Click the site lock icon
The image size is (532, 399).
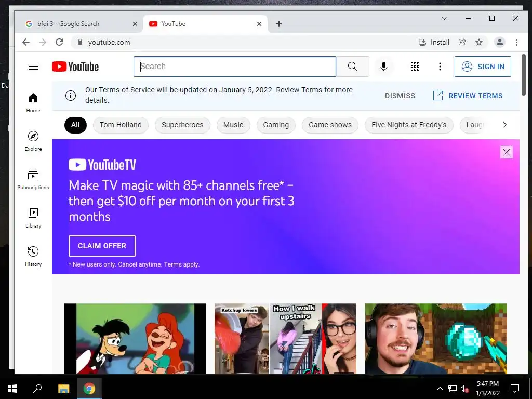pyautogui.click(x=79, y=42)
